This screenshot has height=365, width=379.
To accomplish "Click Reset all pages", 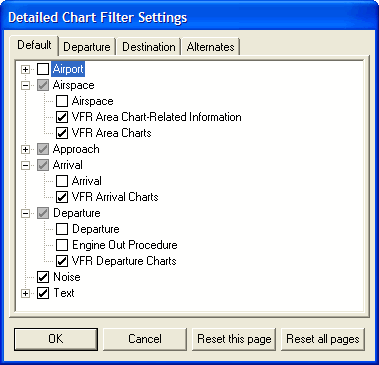I will 323,339.
